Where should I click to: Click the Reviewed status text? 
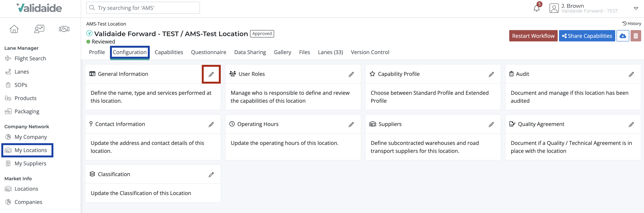tap(103, 41)
